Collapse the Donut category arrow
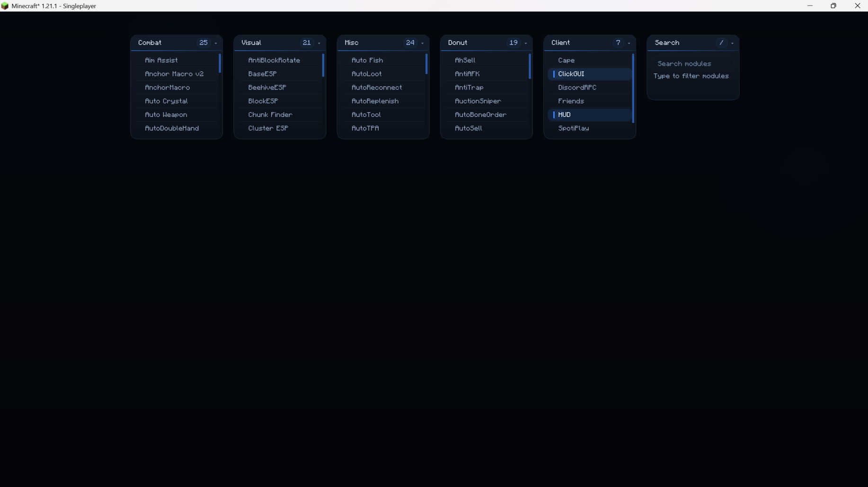The height and width of the screenshot is (487, 868). [x=526, y=43]
